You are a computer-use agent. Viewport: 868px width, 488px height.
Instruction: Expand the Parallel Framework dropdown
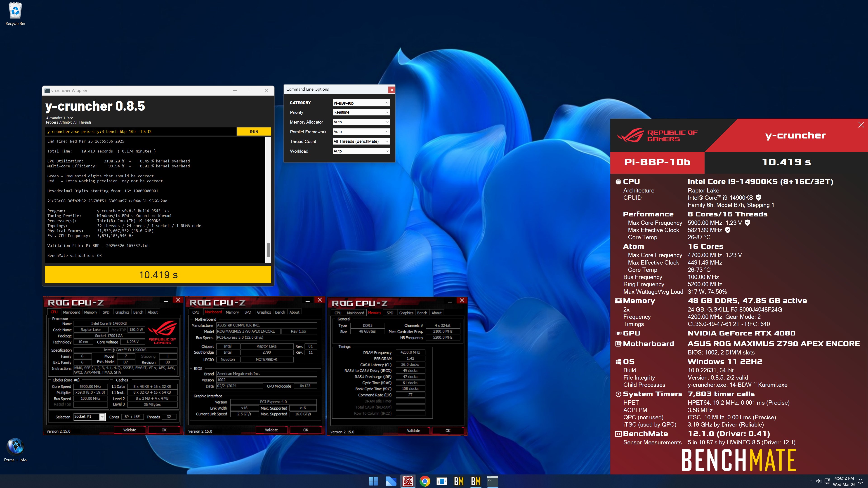pos(361,132)
